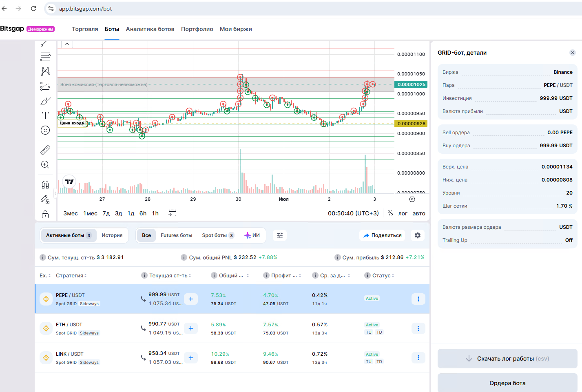Open the Боты tab

click(112, 29)
